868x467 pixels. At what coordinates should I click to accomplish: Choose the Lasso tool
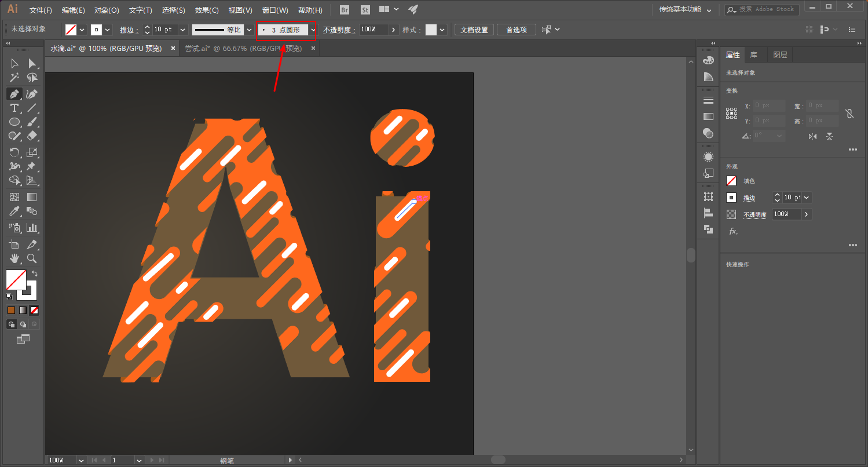(x=32, y=78)
